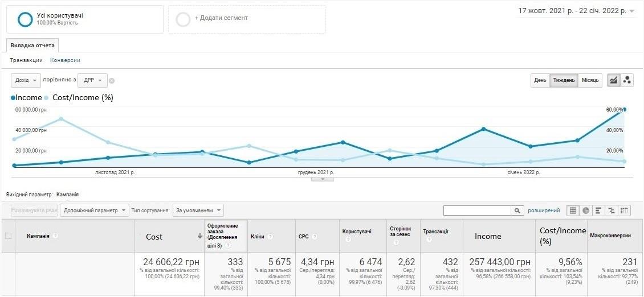Remove the ДРР comparison metric

[112, 81]
